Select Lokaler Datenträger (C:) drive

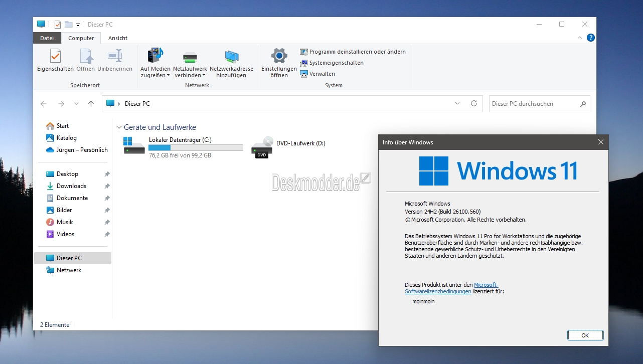[134, 146]
